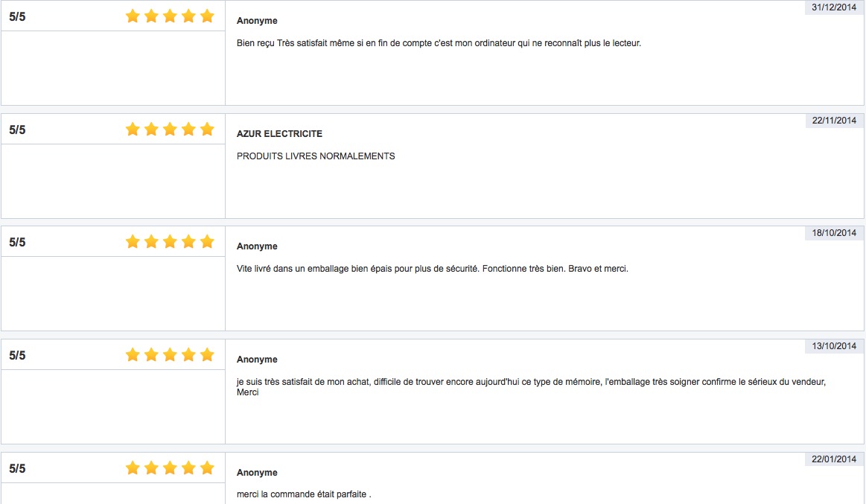Click fourth star of the 22/01/2014 review
The width and height of the screenshot is (866, 504).
[188, 468]
